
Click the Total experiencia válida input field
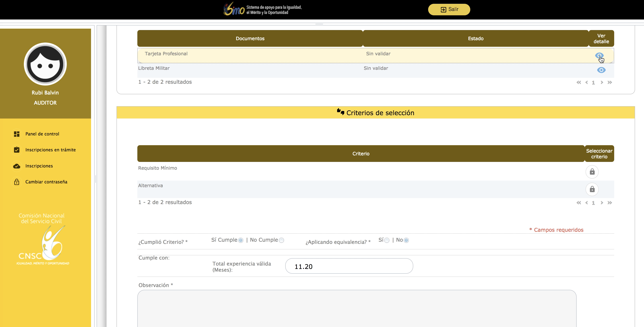(x=349, y=266)
